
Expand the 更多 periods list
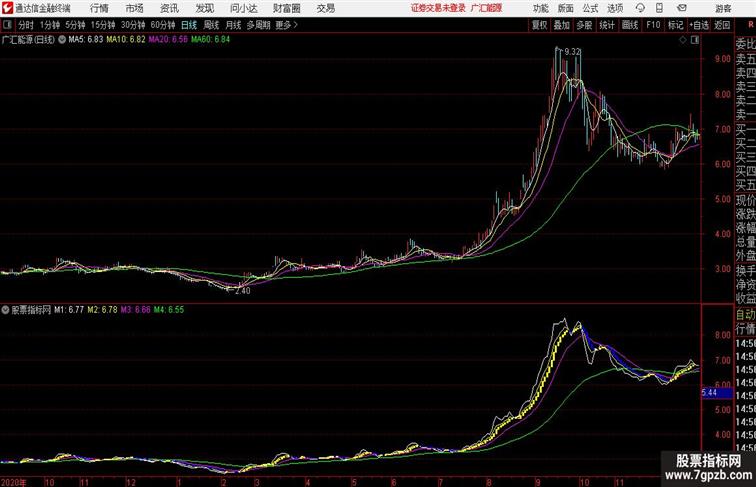pyautogui.click(x=286, y=25)
